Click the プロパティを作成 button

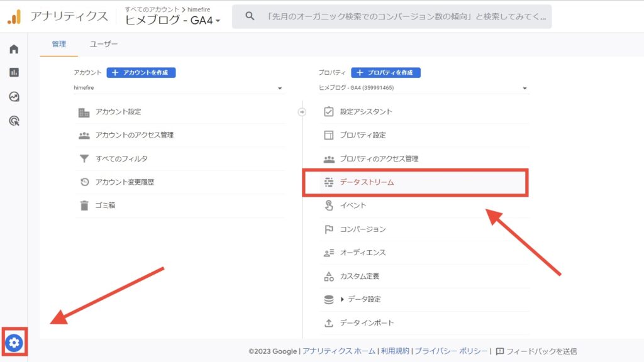(x=386, y=72)
